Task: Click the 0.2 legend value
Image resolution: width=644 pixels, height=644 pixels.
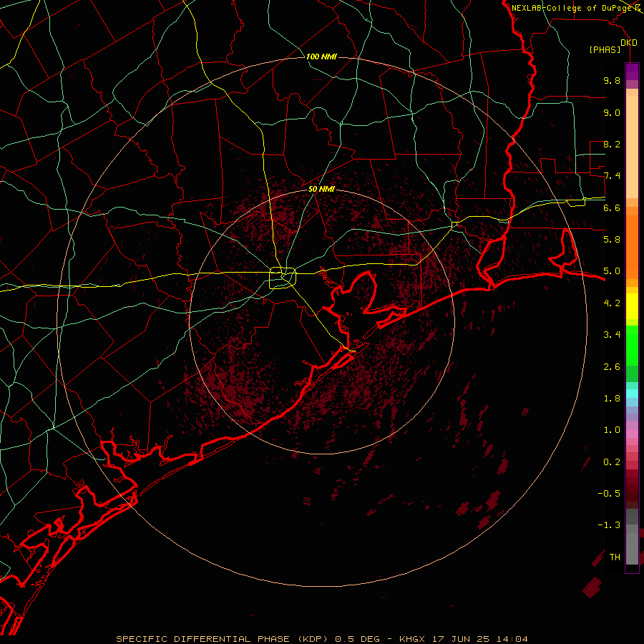Action: [x=612, y=462]
